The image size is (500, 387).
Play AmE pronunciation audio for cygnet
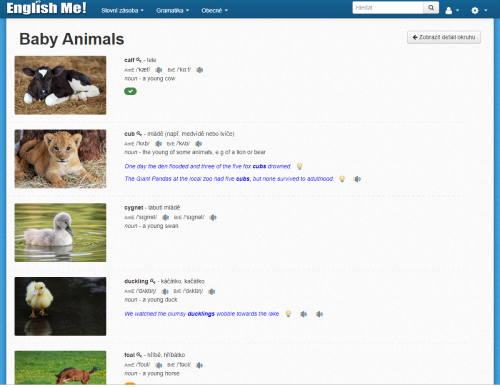(165, 217)
